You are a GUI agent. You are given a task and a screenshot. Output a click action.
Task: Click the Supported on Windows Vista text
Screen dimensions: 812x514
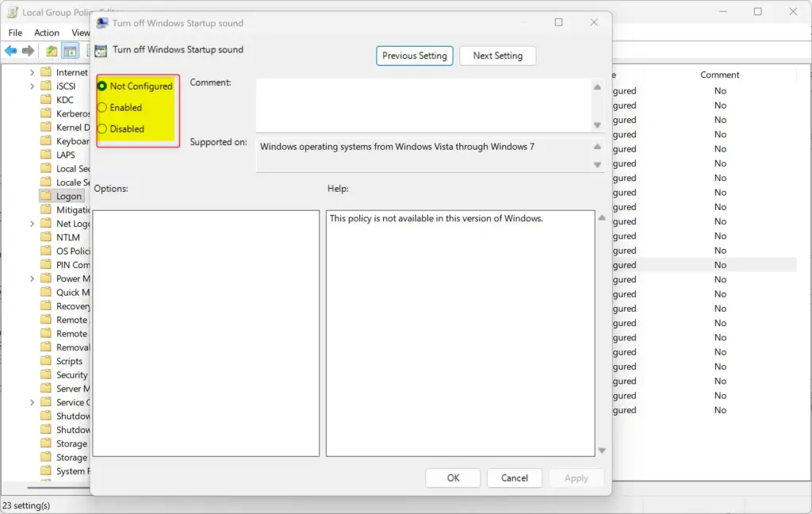(x=396, y=147)
